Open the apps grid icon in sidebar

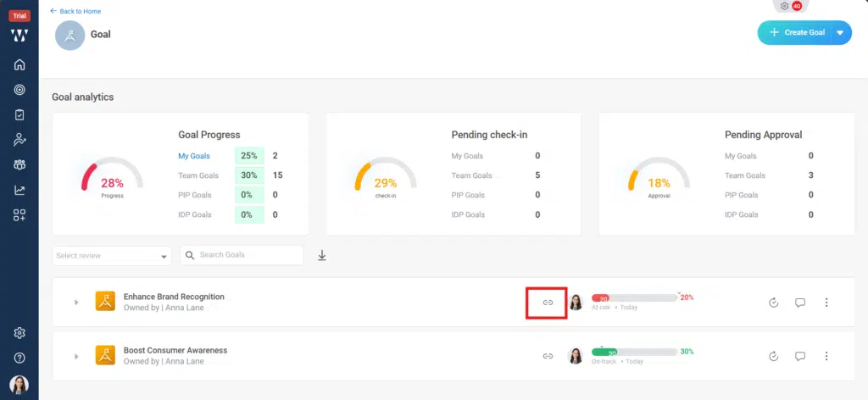click(19, 215)
